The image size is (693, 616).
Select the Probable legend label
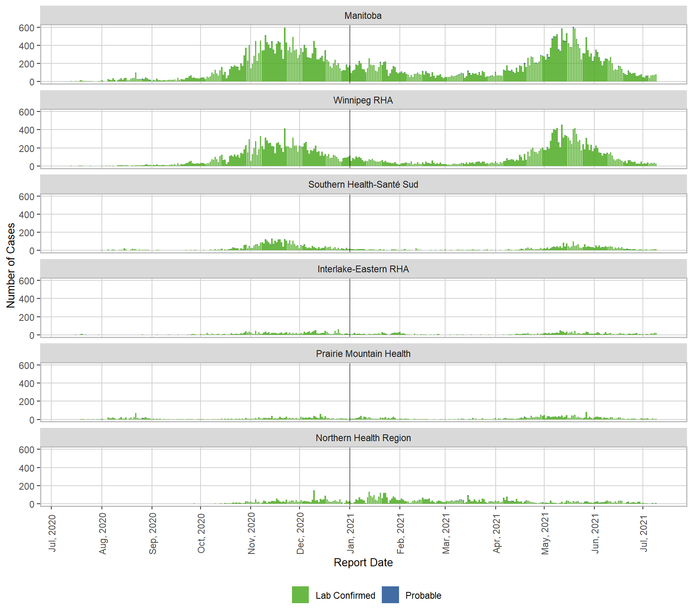[423, 596]
